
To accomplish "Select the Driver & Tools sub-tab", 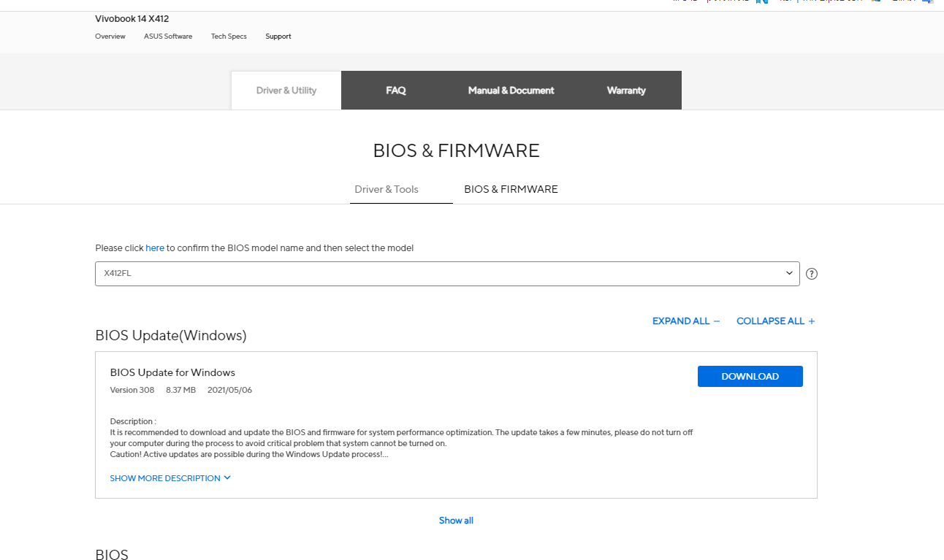I will click(x=387, y=189).
